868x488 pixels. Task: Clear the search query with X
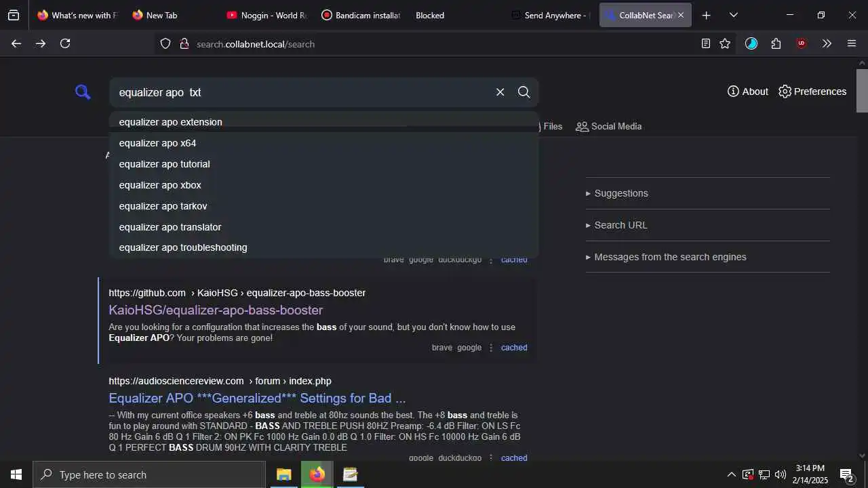(x=500, y=92)
